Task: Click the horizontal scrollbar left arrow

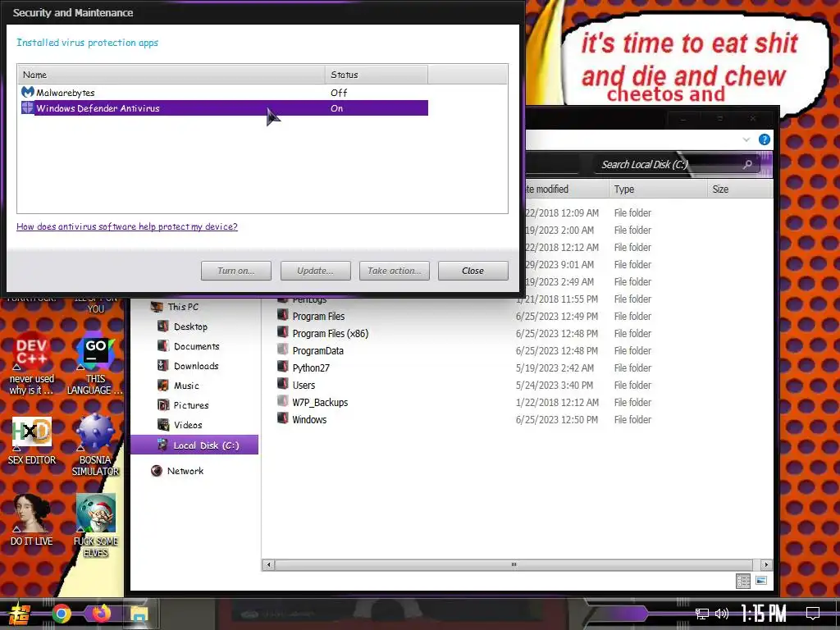Action: point(269,564)
